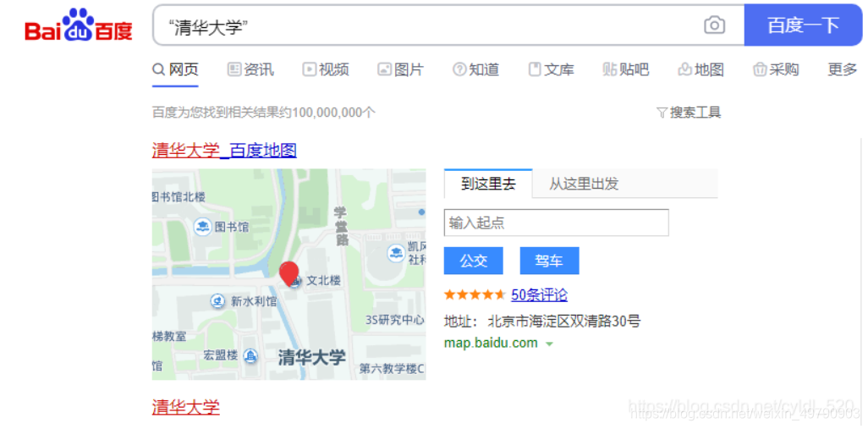Click the 3S研究中心 label on map
868x429 pixels.
click(x=395, y=320)
